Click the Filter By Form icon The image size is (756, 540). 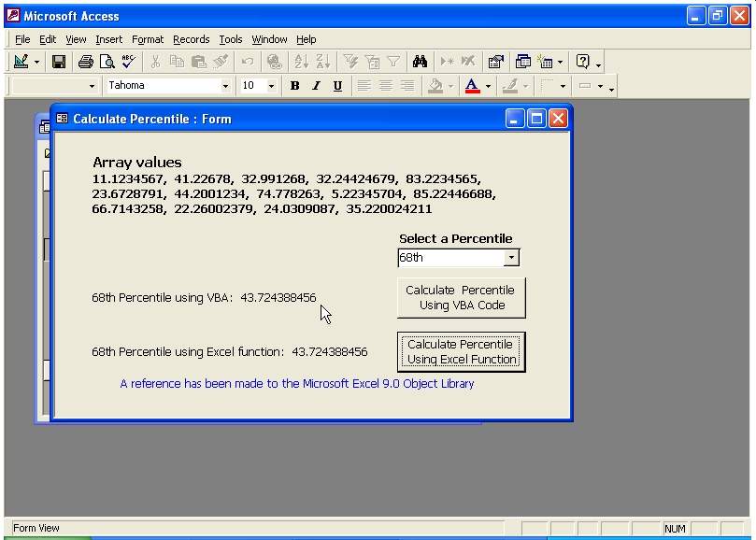[372, 62]
